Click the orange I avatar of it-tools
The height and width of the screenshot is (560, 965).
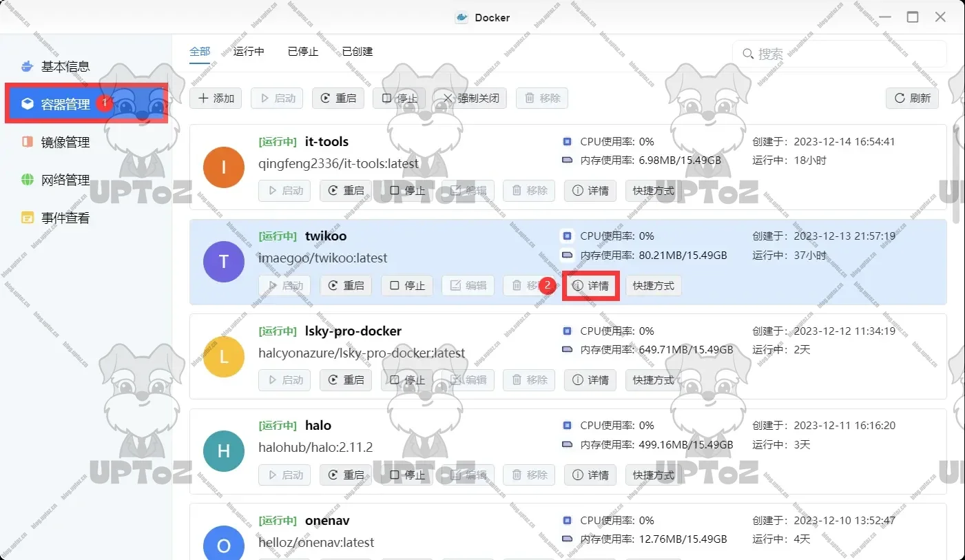tap(224, 167)
